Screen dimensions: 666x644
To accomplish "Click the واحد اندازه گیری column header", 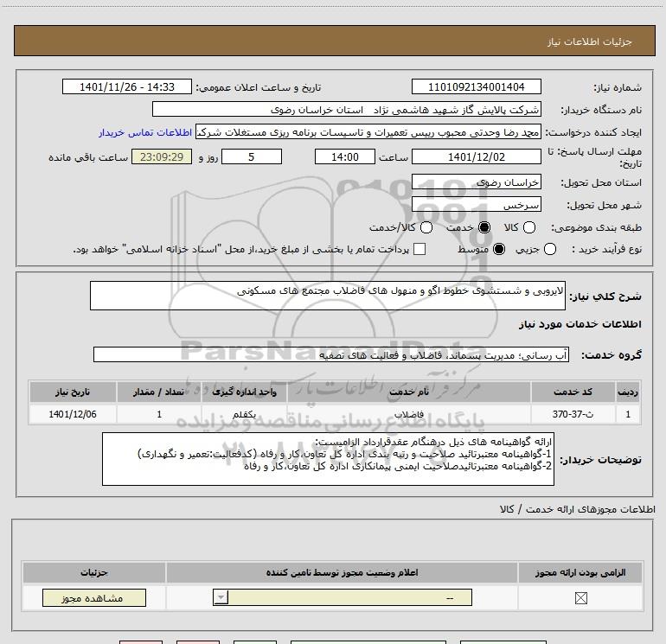I will [x=244, y=392].
